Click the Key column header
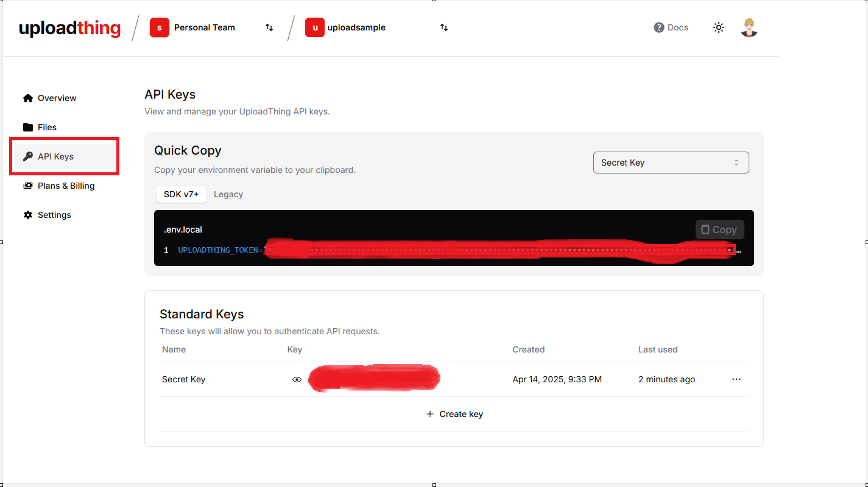This screenshot has height=487, width=868. coord(295,349)
